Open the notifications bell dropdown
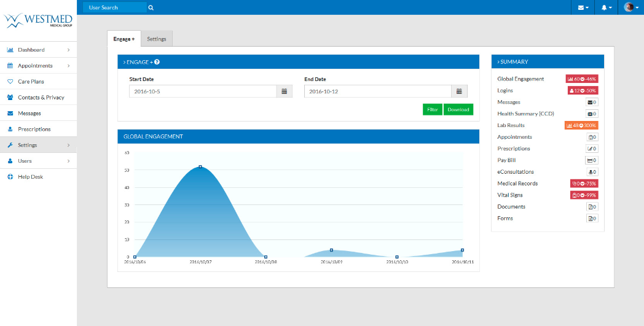 pos(607,7)
